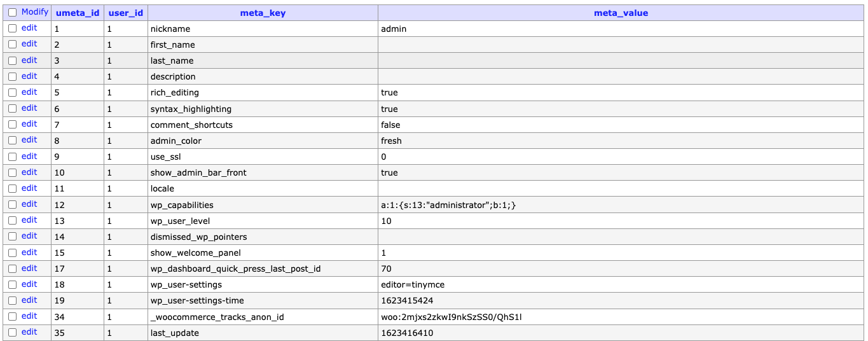Mark the checkbox for the use_ssl row
868x341 pixels.
click(x=12, y=157)
